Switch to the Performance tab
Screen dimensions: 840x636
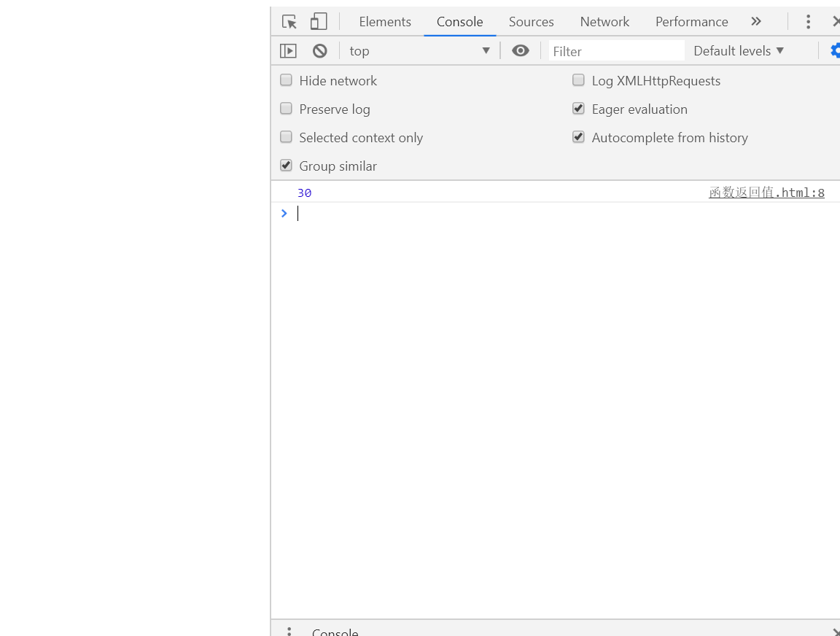[x=691, y=22]
